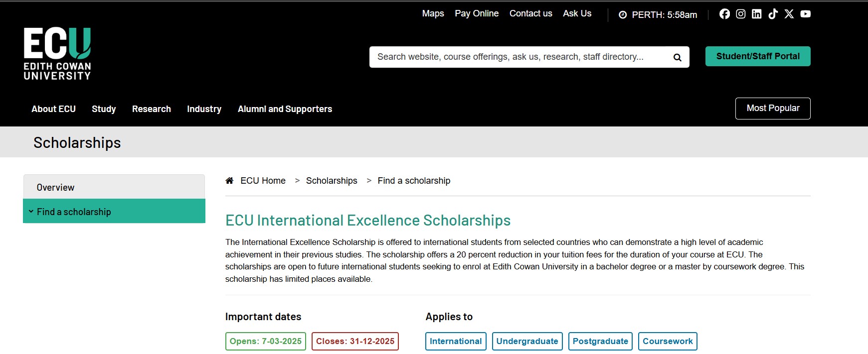Click ECU International Excellence Scholarships heading
Viewport: 868px width, 354px height.
[x=368, y=221]
